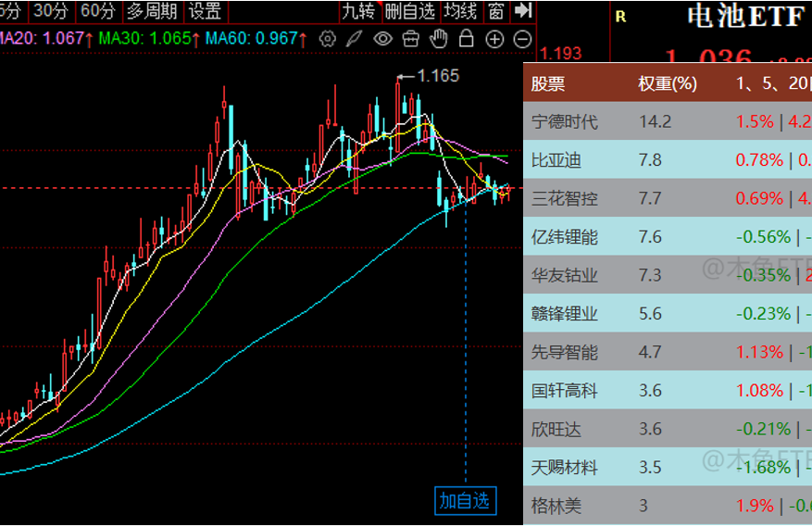
Task: Collapse side panel with arrow-bar icon
Action: 523,10
